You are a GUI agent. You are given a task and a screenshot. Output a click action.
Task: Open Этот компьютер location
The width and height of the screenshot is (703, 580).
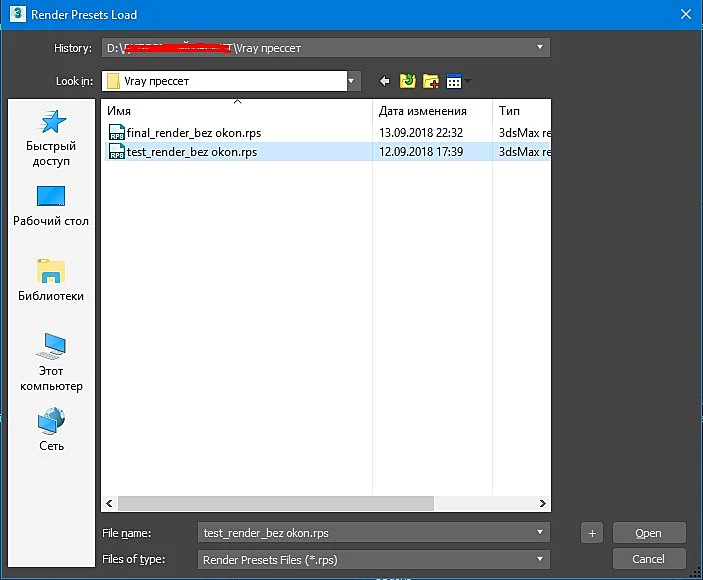tap(51, 362)
